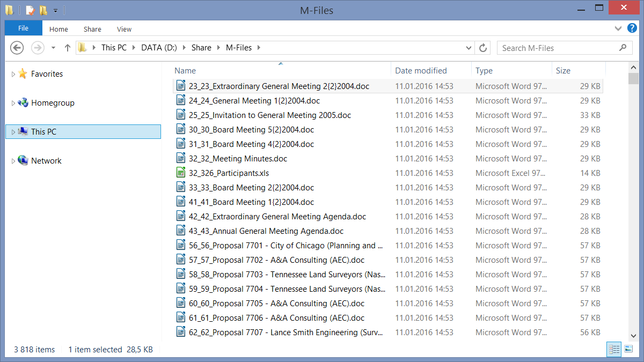Click the Share breadcrumb in address bar
This screenshot has width=644, height=362.
coord(201,48)
